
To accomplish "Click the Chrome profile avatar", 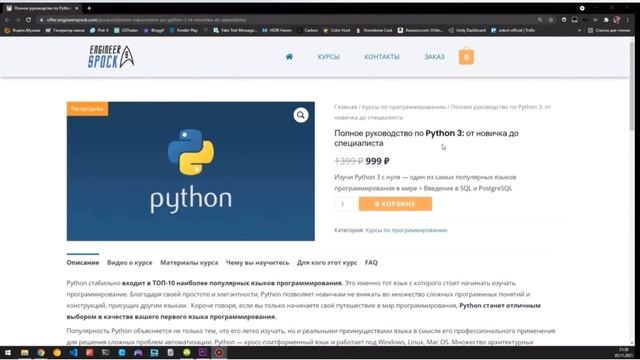I will coord(617,20).
